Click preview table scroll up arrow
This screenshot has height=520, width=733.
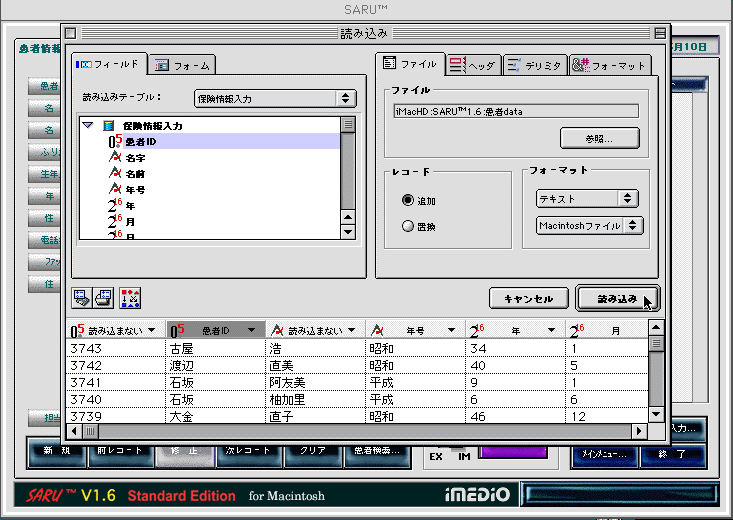[x=656, y=327]
